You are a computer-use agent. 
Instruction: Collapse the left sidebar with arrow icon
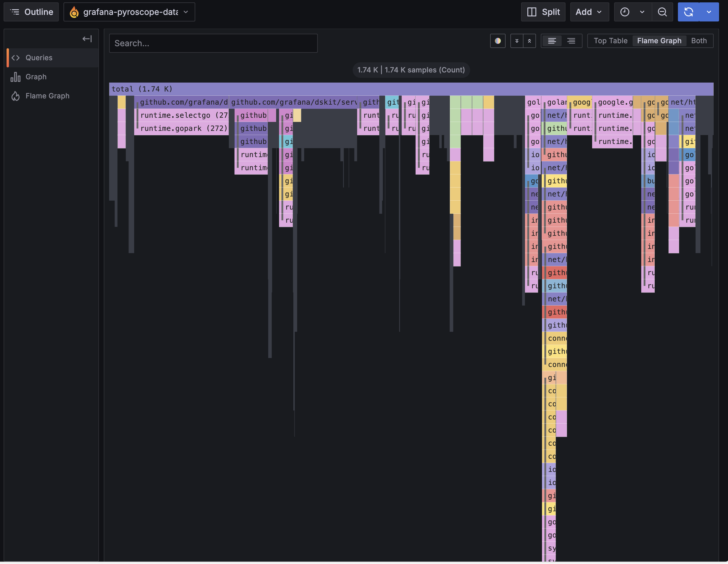coord(87,39)
